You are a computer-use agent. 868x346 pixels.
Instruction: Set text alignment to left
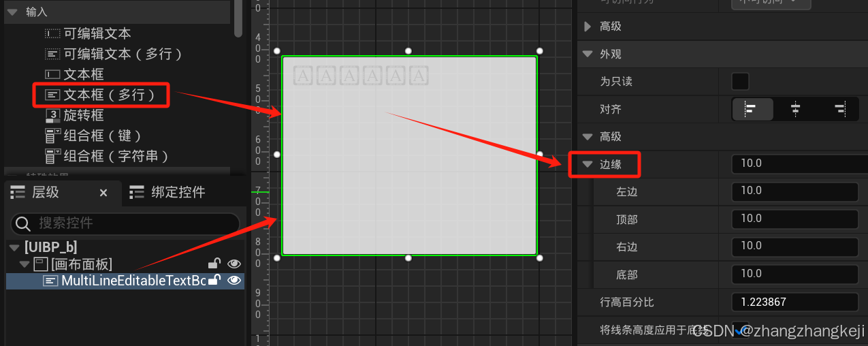752,109
